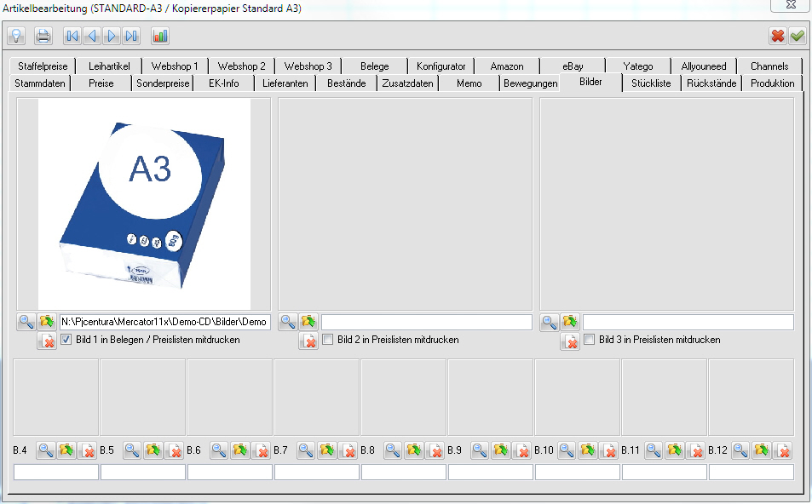Open the Konfigurator tab
812x504 pixels.
(x=441, y=66)
